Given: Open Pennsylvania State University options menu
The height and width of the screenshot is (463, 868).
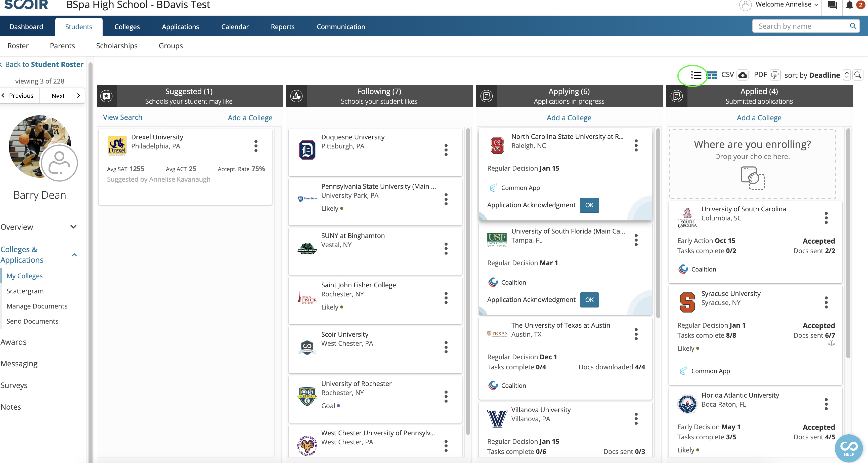Looking at the screenshot, I should (x=446, y=199).
